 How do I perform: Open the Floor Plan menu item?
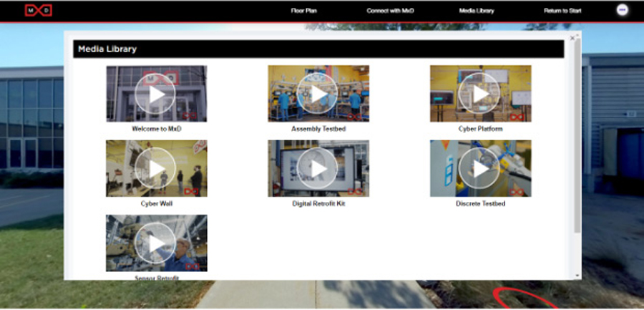[304, 11]
